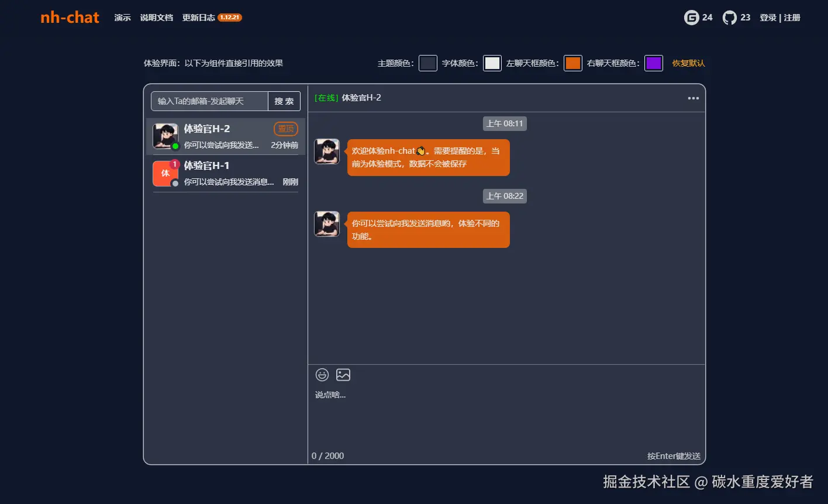The height and width of the screenshot is (504, 828).
Task: Click the avatar beside the welcome message
Action: (326, 151)
